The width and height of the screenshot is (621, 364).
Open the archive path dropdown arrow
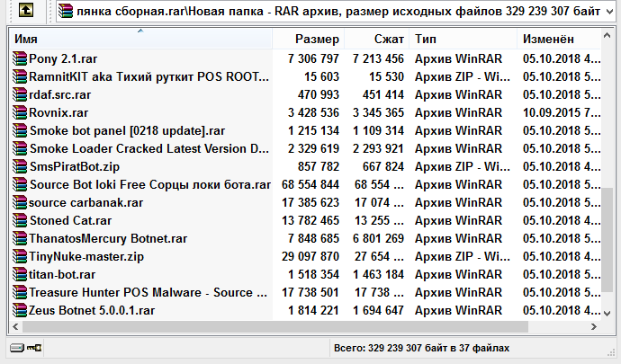[x=609, y=12]
